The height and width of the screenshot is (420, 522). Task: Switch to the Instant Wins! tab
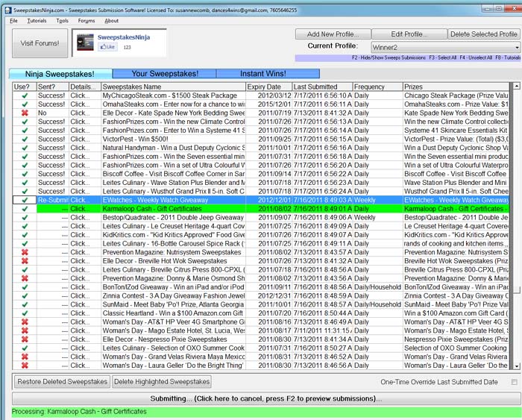pyautogui.click(x=268, y=74)
